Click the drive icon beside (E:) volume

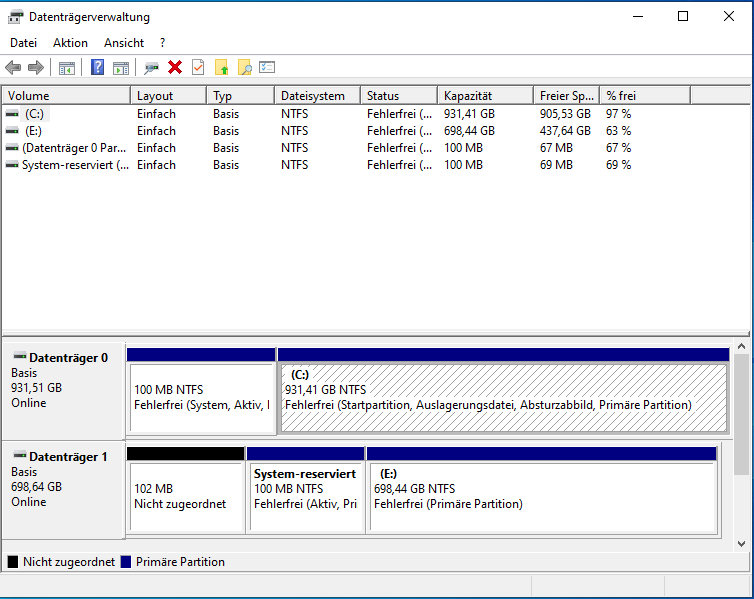click(12, 131)
